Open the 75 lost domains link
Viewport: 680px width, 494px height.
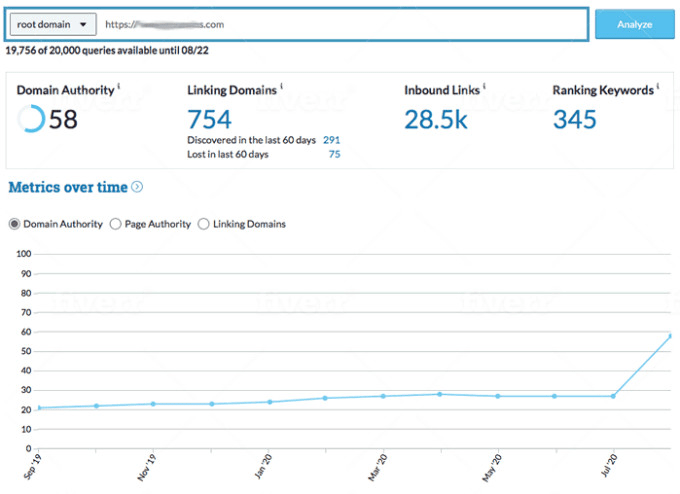click(334, 154)
